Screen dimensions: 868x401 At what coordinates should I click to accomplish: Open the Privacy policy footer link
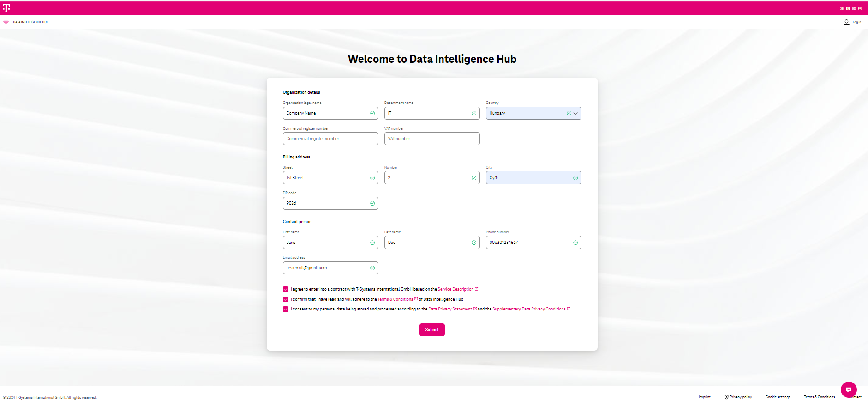click(x=741, y=397)
